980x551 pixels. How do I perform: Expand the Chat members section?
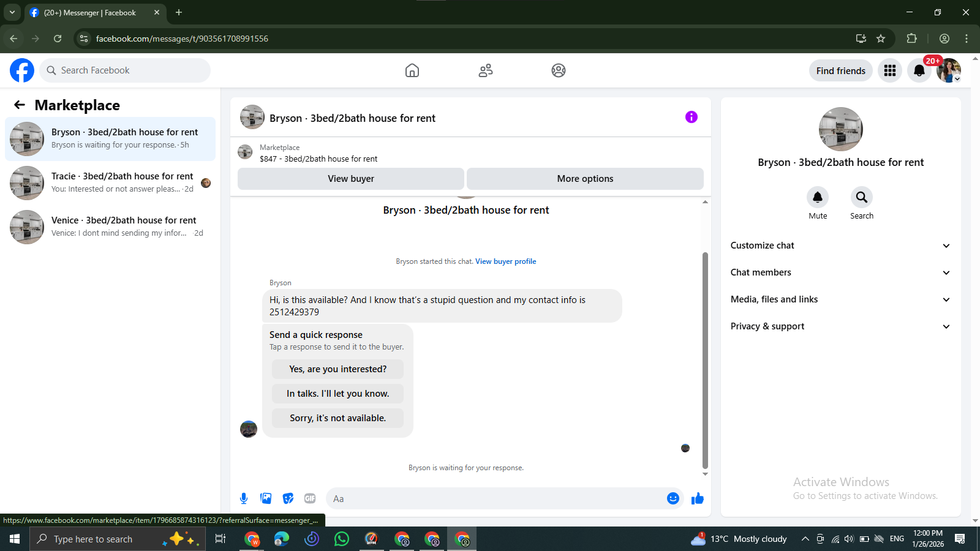click(x=840, y=272)
